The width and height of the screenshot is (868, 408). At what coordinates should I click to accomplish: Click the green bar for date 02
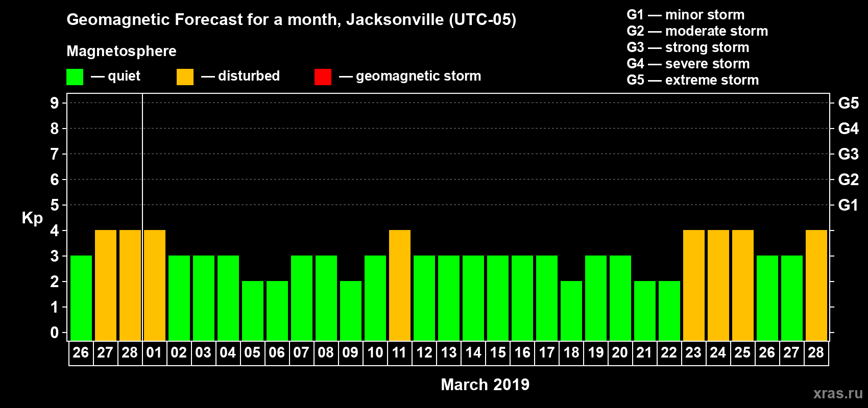pos(179,298)
